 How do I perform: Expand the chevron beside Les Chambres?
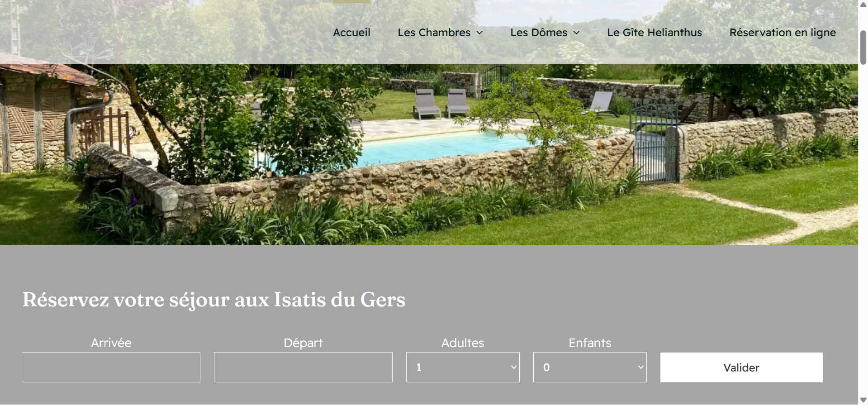tap(480, 33)
